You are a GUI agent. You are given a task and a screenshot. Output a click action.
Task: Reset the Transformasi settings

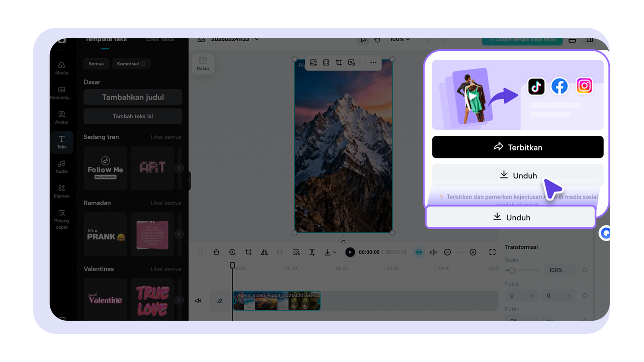coord(585,247)
